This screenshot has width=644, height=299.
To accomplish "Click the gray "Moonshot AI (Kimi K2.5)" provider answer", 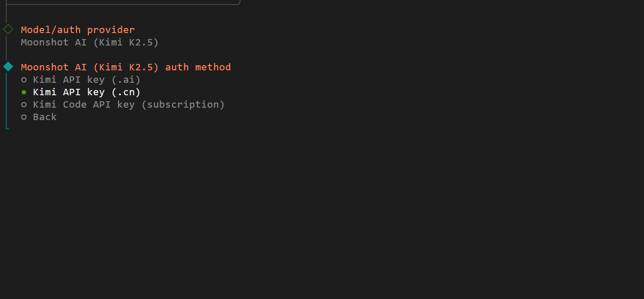I will click(x=90, y=42).
